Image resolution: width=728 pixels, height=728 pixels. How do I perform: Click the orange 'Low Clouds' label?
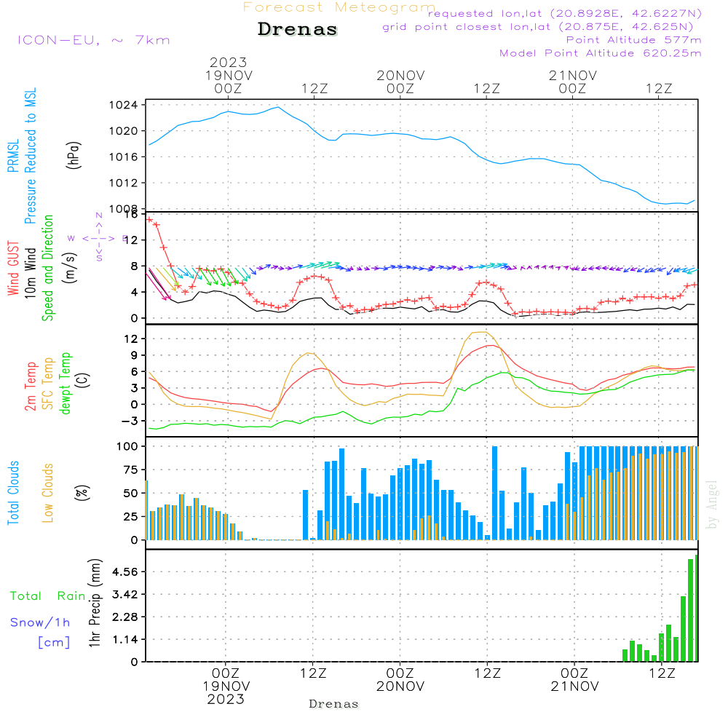[x=48, y=493]
